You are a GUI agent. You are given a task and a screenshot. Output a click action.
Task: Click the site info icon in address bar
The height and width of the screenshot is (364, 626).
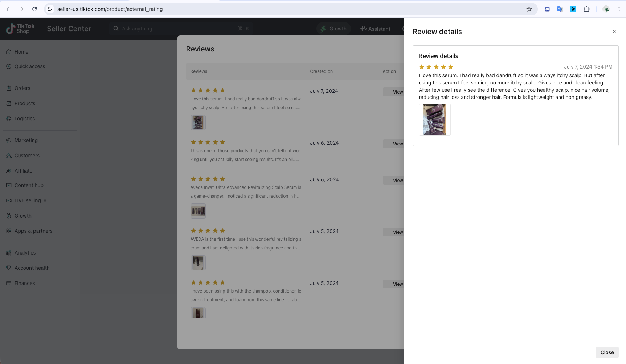click(x=50, y=9)
